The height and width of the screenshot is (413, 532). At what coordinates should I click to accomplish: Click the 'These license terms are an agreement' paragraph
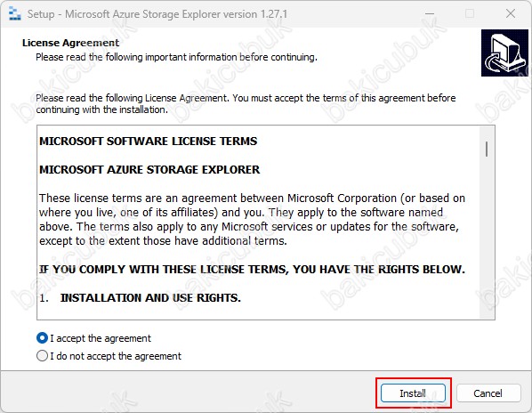[x=252, y=220]
